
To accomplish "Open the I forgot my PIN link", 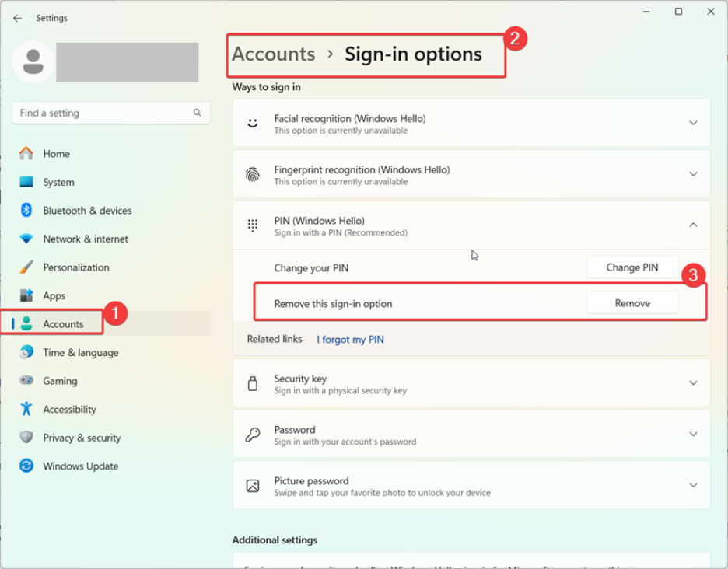I will click(350, 339).
